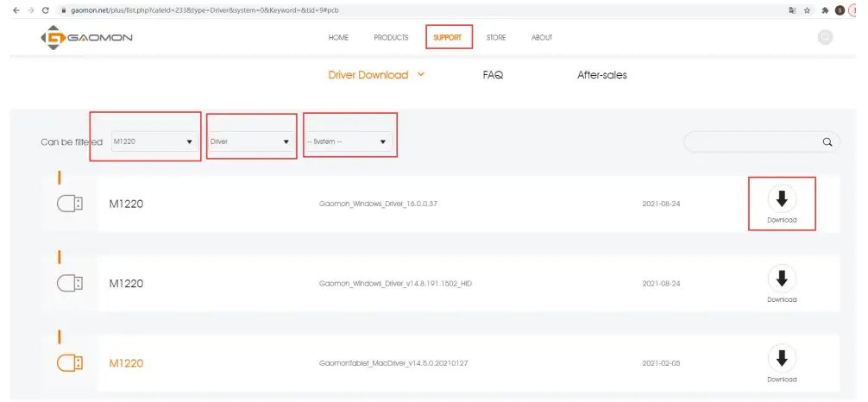Click the file name GaomonTablet_MacDriver_v14.5.0.20210127
The image size is (868, 402).
coord(394,364)
